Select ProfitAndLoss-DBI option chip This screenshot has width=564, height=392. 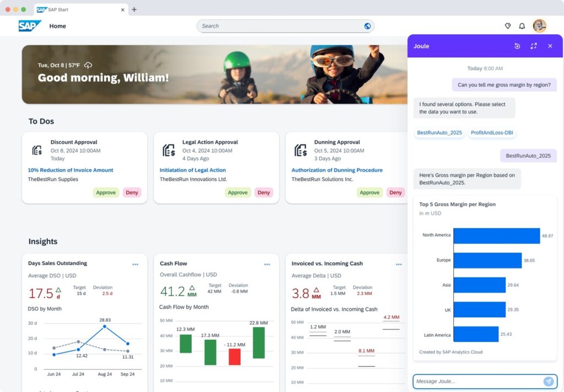click(x=492, y=133)
